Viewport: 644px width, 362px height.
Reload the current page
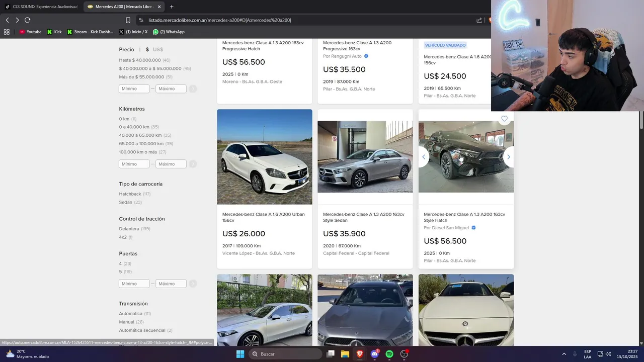point(27,20)
